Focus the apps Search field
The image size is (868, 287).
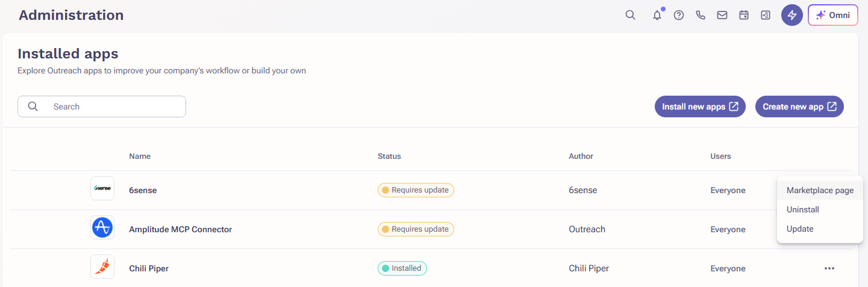[x=102, y=106]
